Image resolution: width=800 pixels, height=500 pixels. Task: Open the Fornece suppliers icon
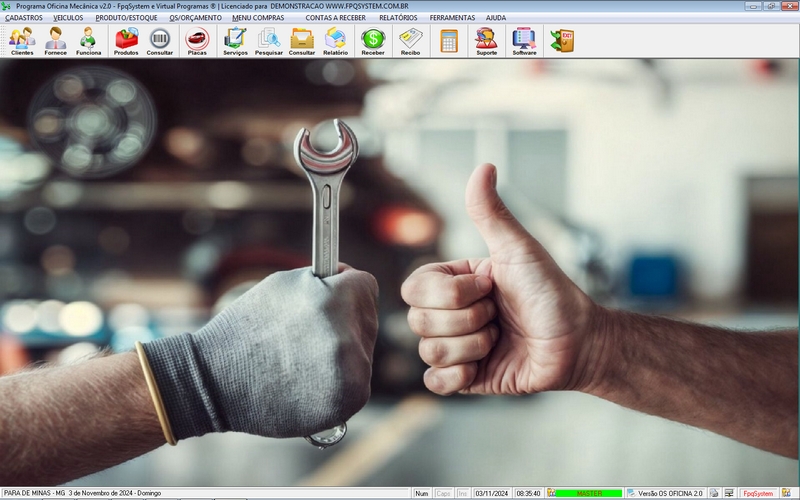click(55, 41)
